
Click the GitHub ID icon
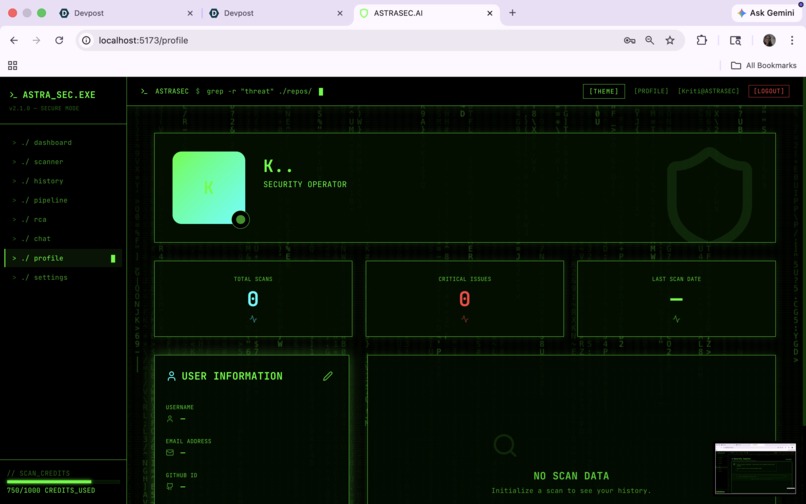pyautogui.click(x=170, y=487)
